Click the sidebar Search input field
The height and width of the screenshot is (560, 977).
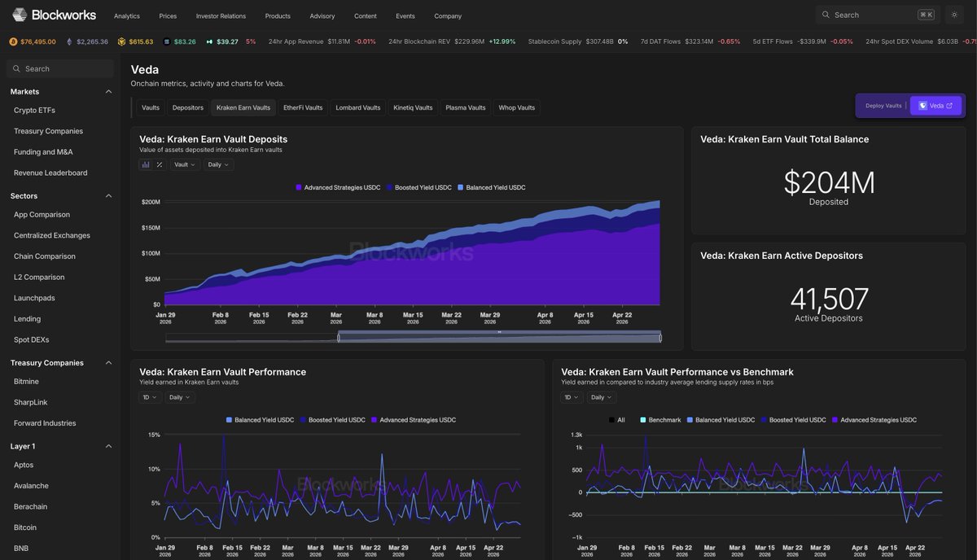point(60,69)
